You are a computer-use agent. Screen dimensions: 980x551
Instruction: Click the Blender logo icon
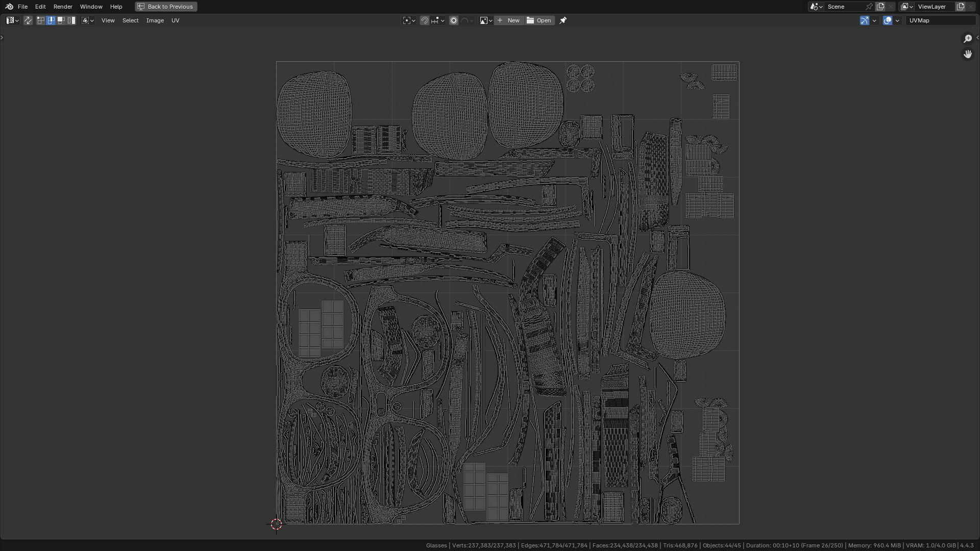9,7
